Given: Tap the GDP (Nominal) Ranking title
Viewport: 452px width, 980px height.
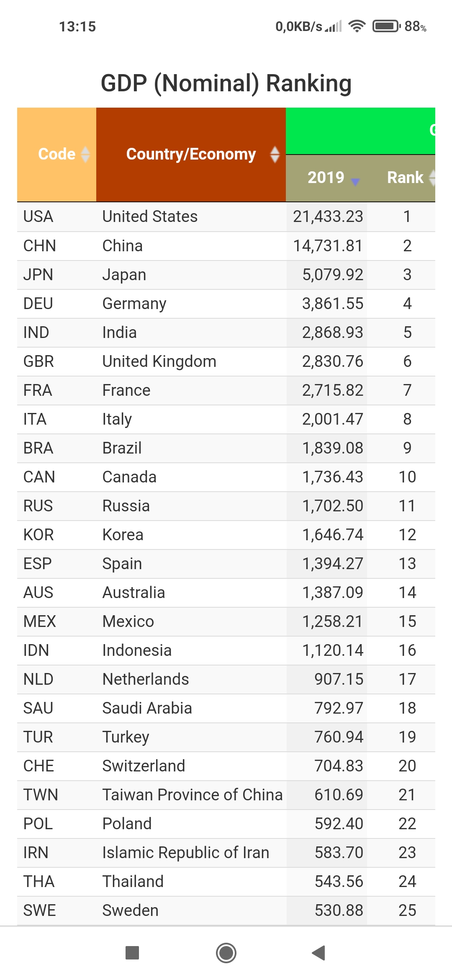Looking at the screenshot, I should click(x=226, y=83).
